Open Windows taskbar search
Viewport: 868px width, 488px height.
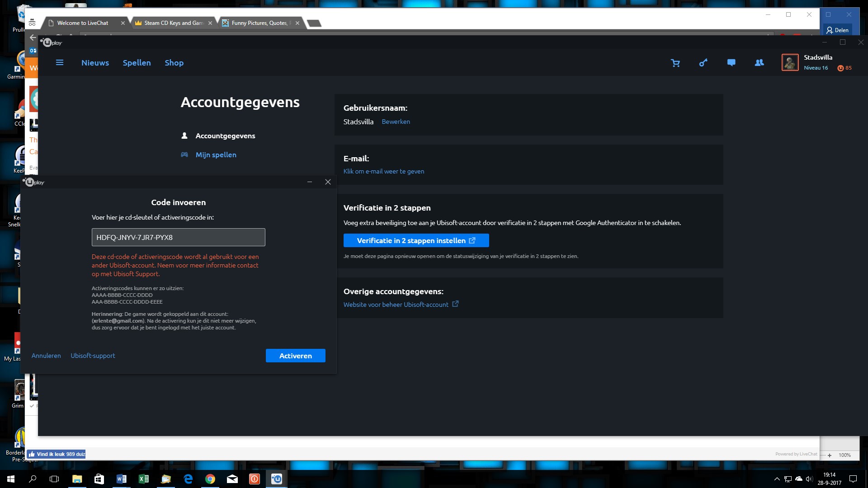point(33,479)
